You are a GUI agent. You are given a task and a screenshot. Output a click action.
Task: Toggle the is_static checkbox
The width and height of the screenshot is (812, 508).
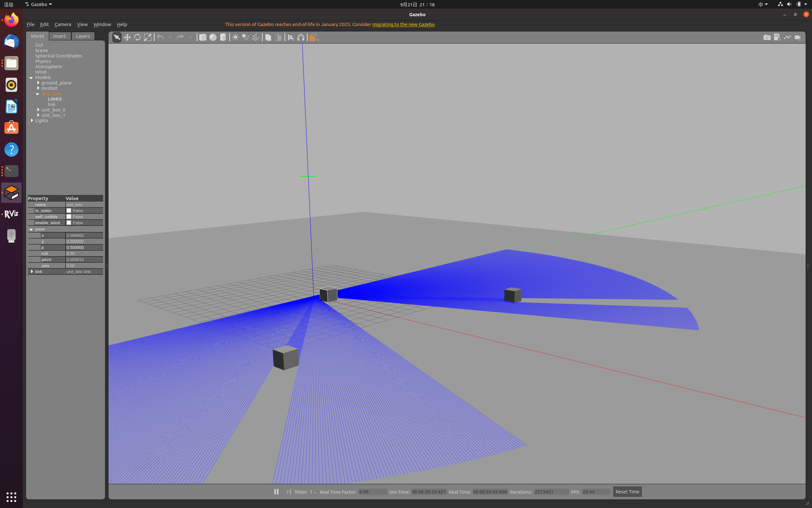click(69, 211)
